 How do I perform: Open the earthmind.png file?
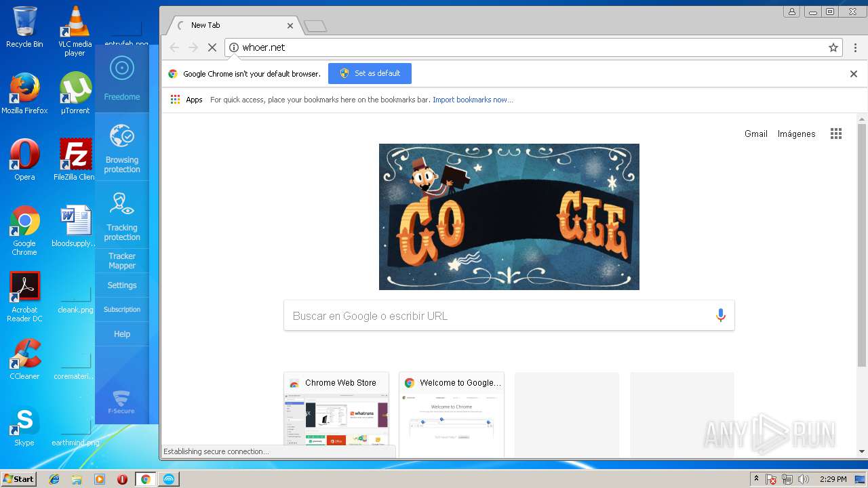75,432
